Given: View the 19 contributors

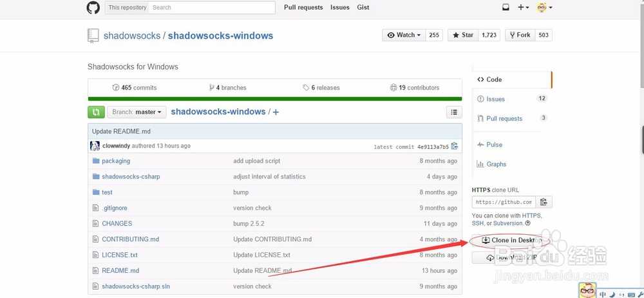Looking at the screenshot, I should click(x=414, y=88).
